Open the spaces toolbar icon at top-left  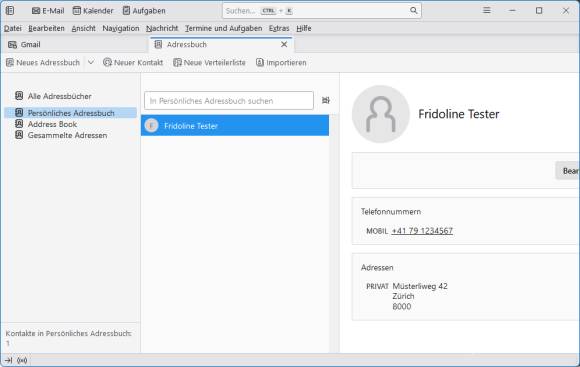pyautogui.click(x=10, y=11)
